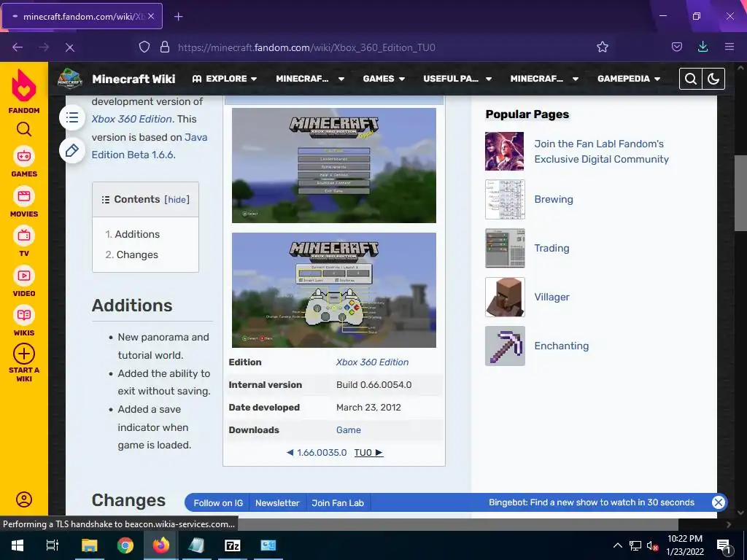Click the Save to Pocket icon

point(676,47)
